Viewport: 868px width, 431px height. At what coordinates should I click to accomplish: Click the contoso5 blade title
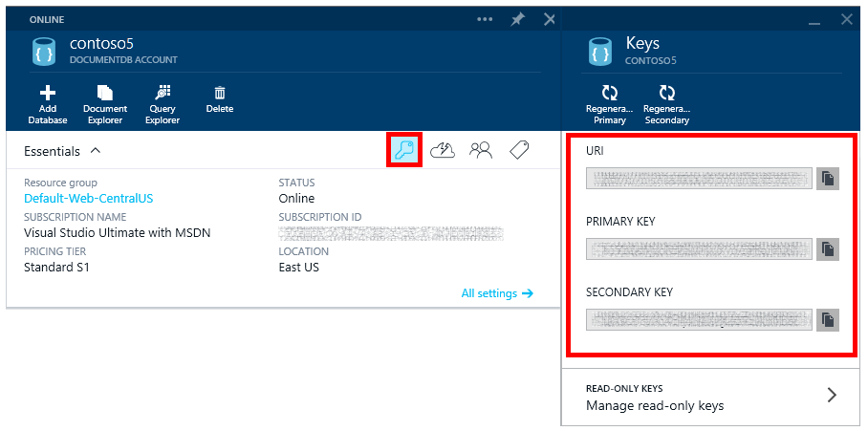(x=102, y=44)
